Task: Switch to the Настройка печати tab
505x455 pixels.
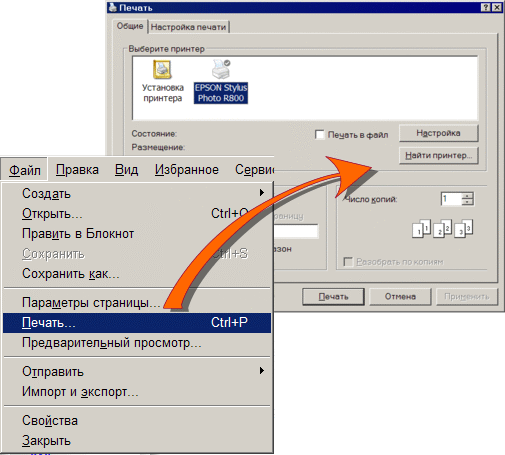Action: 188,27
